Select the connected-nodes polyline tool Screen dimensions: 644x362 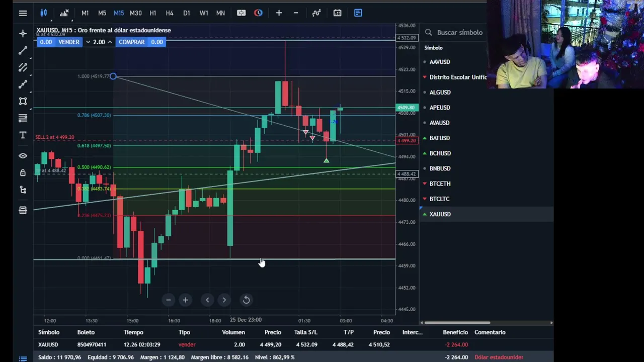[x=23, y=84]
